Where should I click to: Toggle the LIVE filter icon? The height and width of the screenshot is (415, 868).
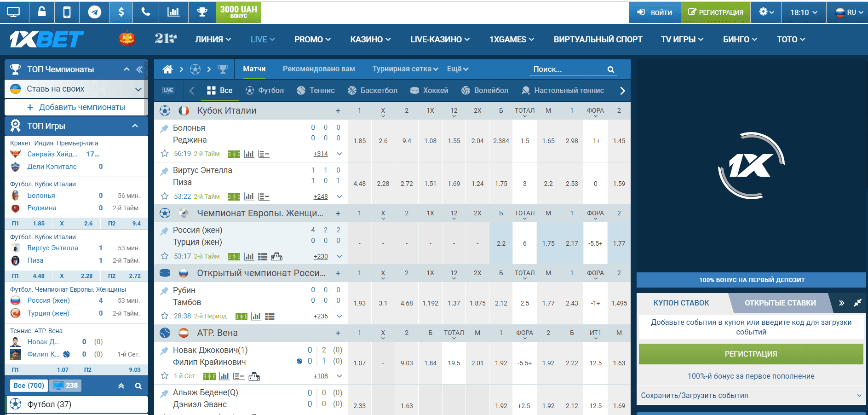(x=168, y=90)
